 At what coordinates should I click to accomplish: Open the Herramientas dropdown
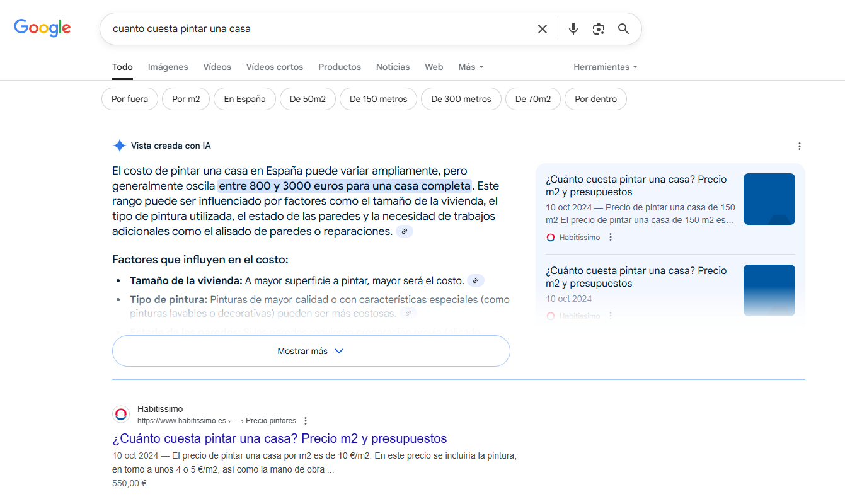tap(605, 67)
